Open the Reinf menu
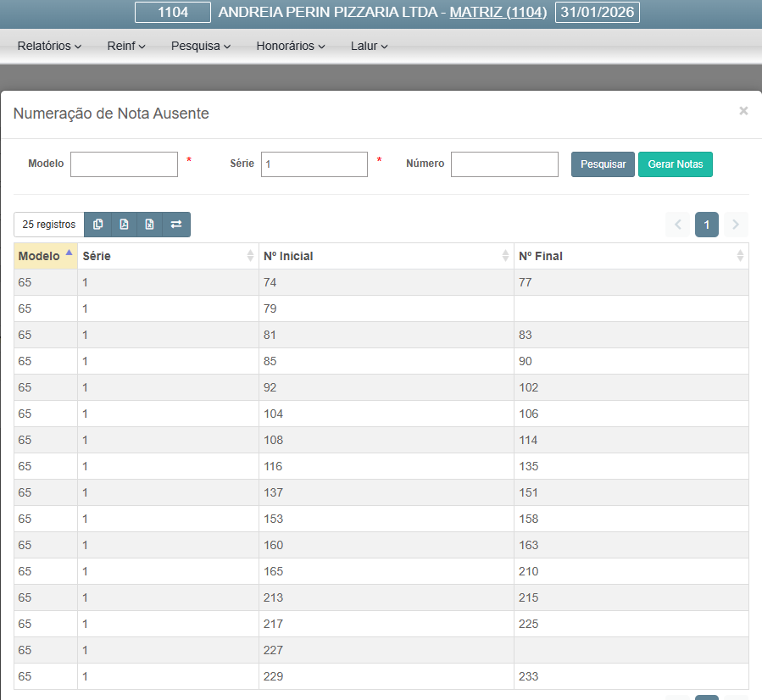Screen dimensions: 762x700 pyautogui.click(x=126, y=46)
